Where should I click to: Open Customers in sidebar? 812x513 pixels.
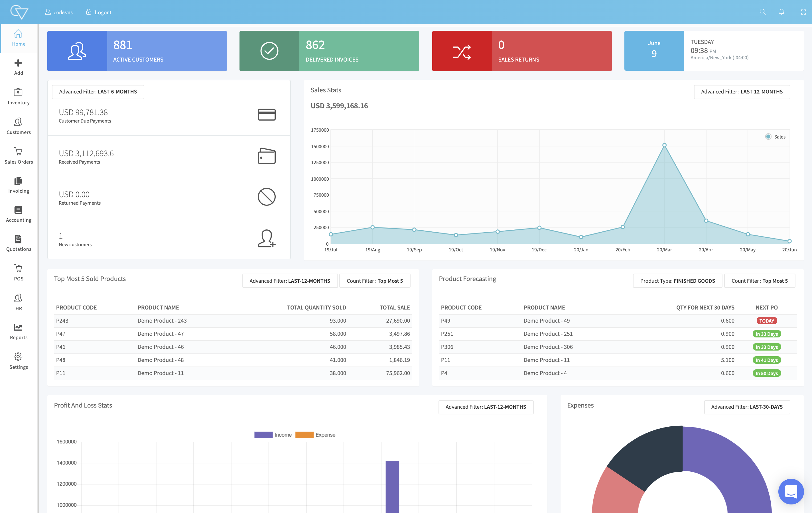[x=19, y=126]
